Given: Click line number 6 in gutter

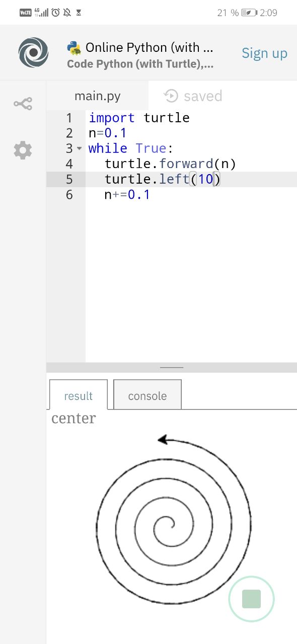Looking at the screenshot, I should tap(69, 195).
